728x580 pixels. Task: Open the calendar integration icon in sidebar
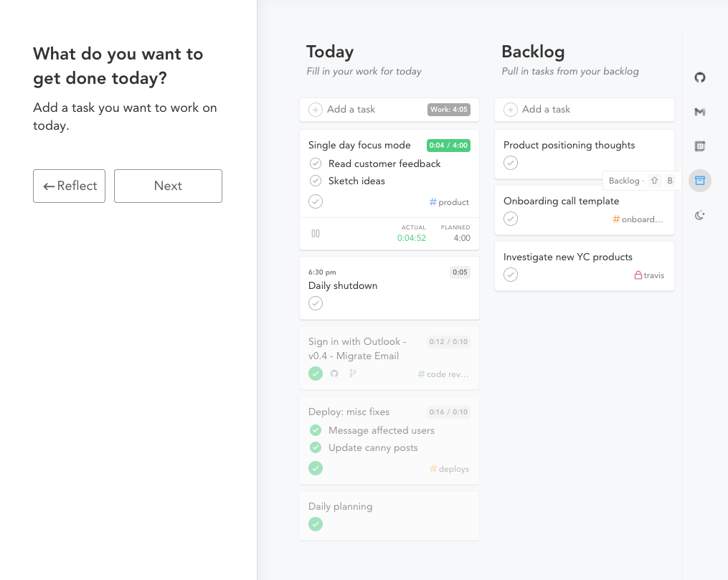(x=700, y=146)
